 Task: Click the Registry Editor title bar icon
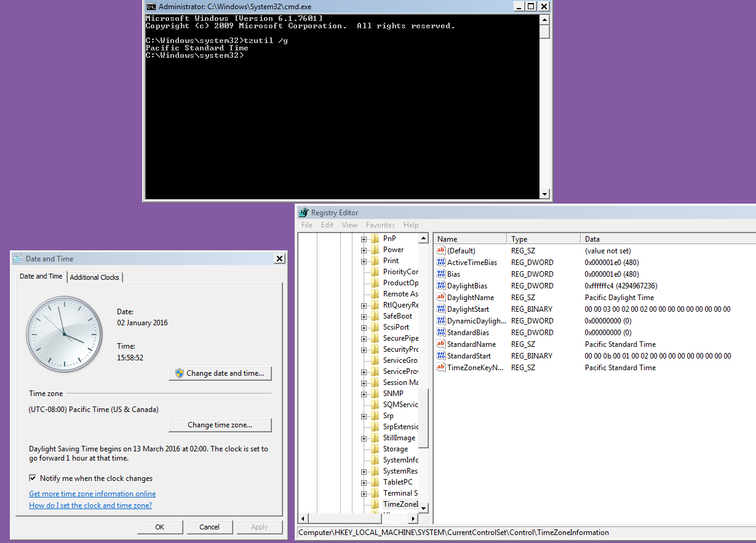coord(303,213)
